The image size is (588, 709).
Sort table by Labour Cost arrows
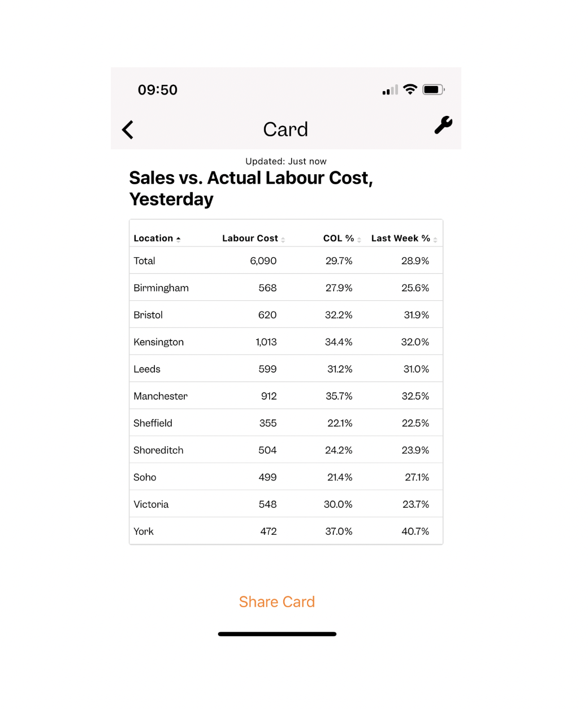point(283,240)
